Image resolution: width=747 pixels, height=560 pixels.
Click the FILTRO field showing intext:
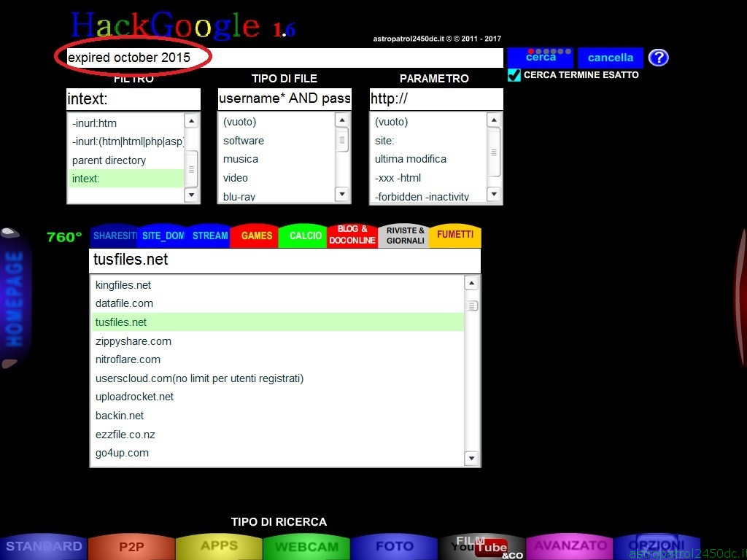pyautogui.click(x=133, y=99)
